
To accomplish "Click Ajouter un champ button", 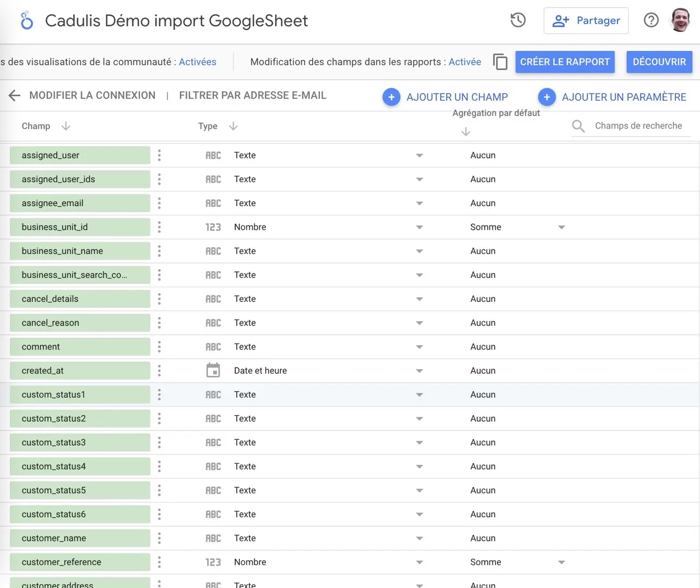I will [x=446, y=97].
